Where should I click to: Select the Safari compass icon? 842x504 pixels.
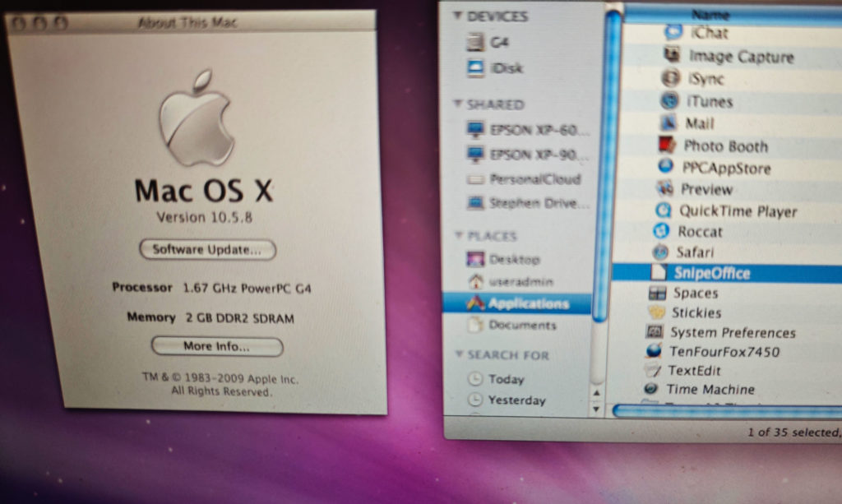(x=660, y=252)
